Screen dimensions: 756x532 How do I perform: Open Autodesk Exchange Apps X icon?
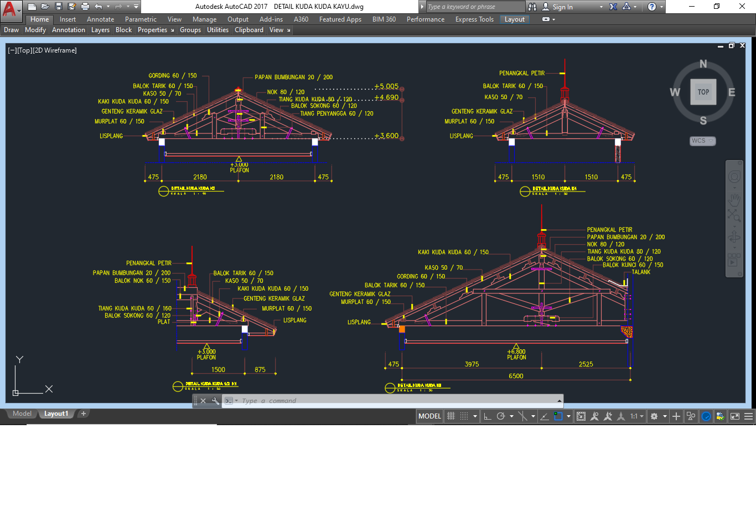point(613,7)
